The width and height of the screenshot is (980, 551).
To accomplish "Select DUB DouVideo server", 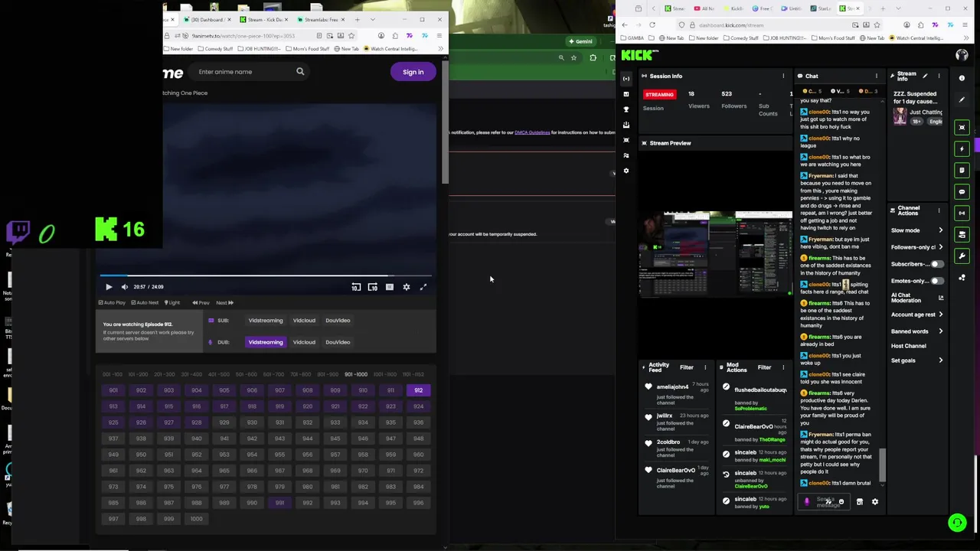I will [338, 342].
